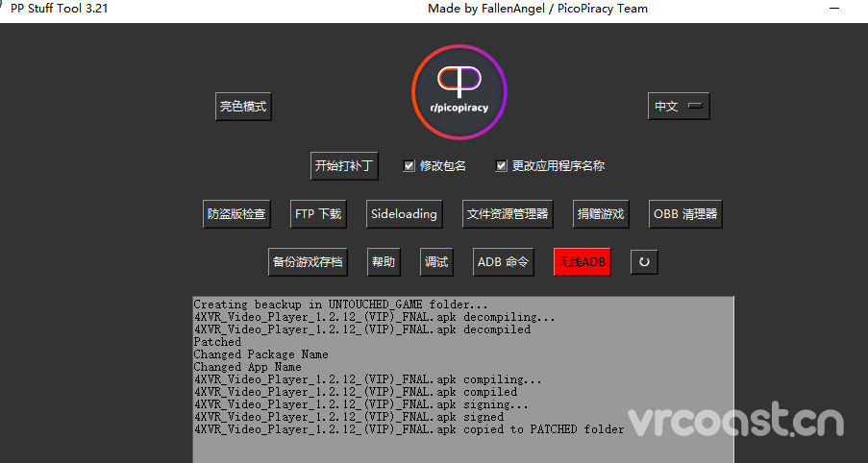Click log line ending 'apk signing...'
This screenshot has width=868, height=463.
coord(360,404)
